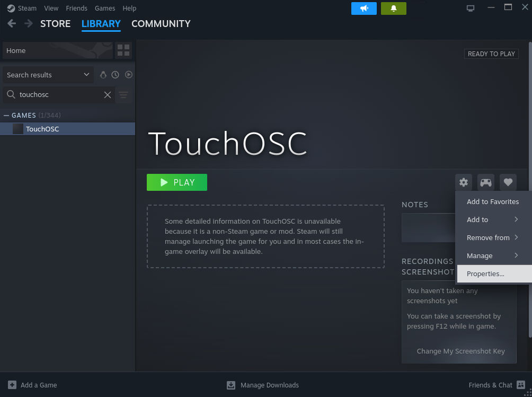The height and width of the screenshot is (397, 532).
Task: Toggle the Linux penguin filter icon
Action: coord(103,75)
